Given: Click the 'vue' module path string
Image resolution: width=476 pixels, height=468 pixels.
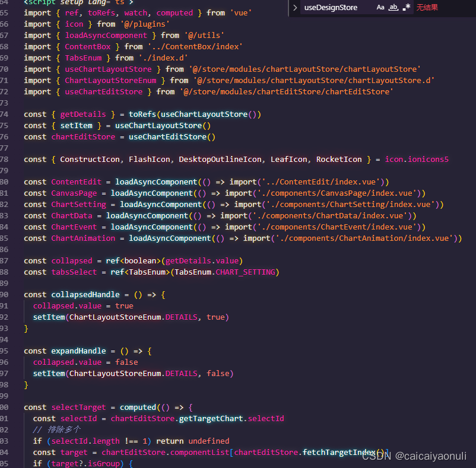Looking at the screenshot, I should point(240,12).
